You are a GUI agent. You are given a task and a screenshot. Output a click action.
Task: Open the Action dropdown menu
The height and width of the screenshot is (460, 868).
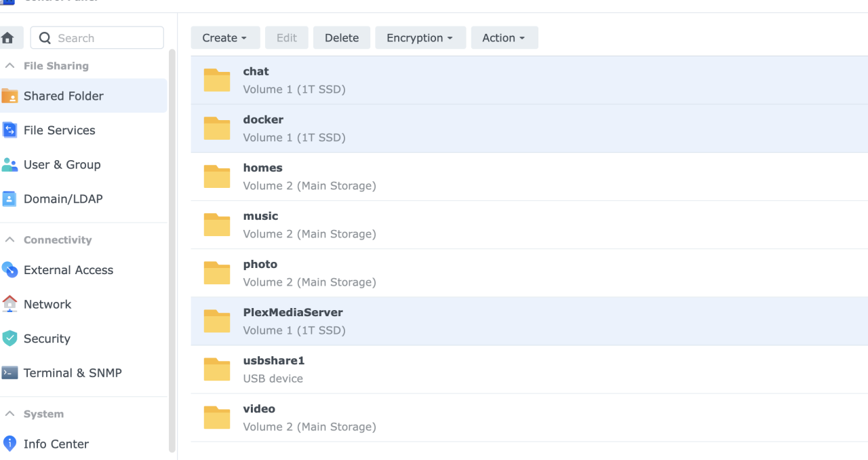(x=504, y=37)
